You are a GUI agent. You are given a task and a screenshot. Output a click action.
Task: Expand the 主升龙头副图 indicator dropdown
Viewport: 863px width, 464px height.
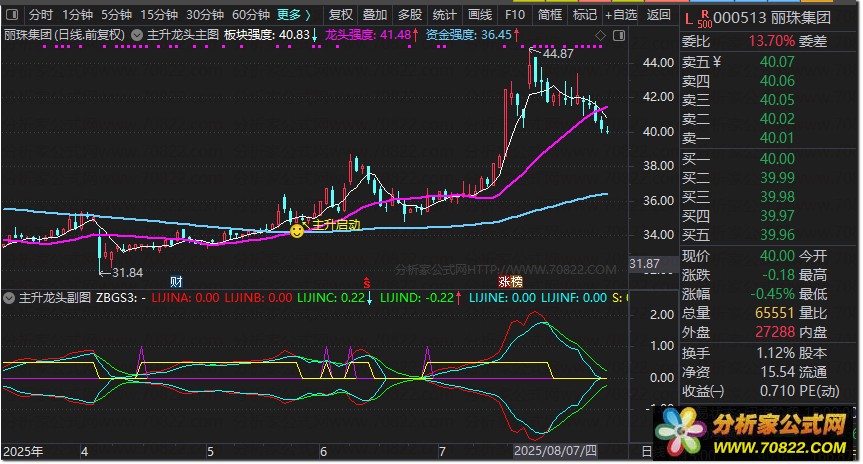9,298
